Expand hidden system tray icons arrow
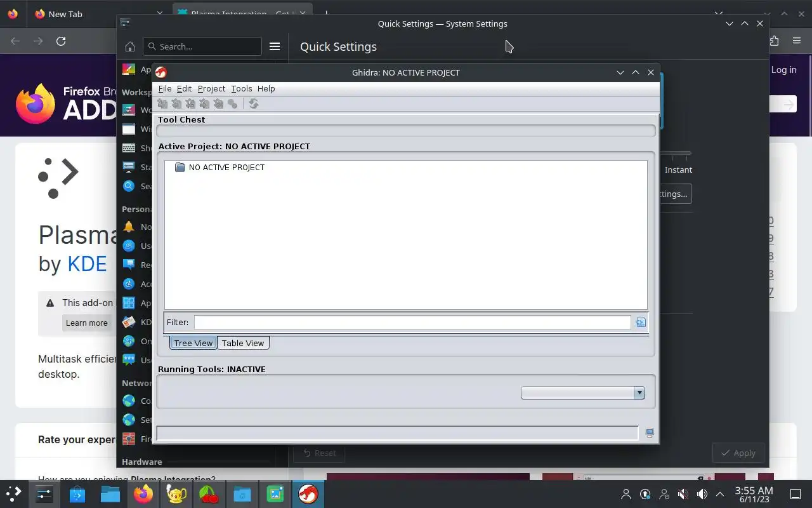The image size is (812, 508). pyautogui.click(x=720, y=493)
